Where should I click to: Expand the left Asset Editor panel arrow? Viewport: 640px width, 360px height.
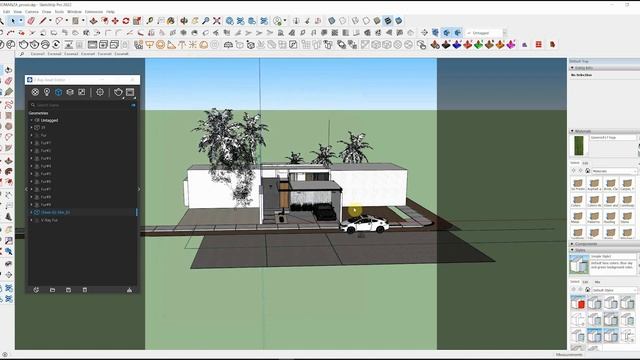27,189
